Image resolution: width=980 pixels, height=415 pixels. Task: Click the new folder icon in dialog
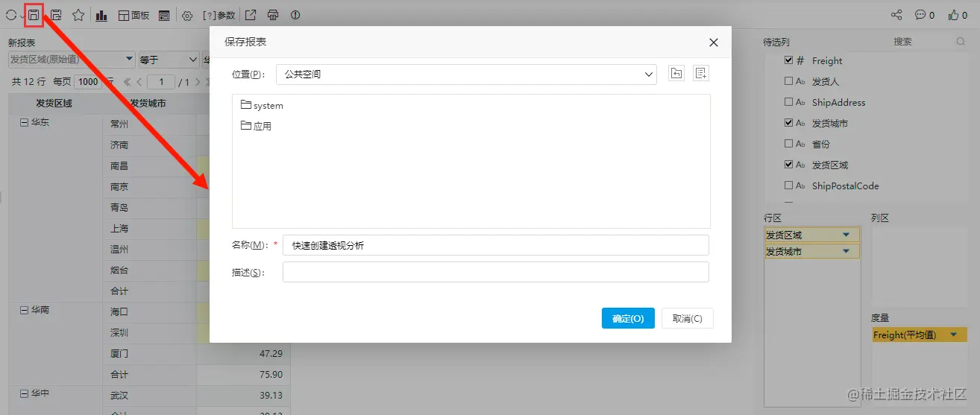(700, 73)
